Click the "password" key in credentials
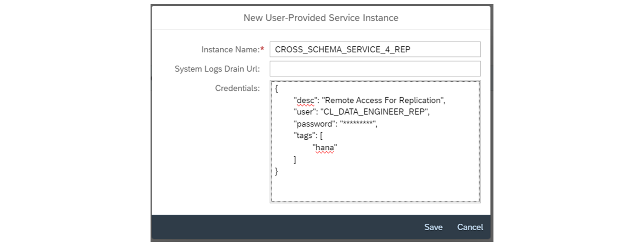This screenshot has height=246, width=644. pos(314,124)
